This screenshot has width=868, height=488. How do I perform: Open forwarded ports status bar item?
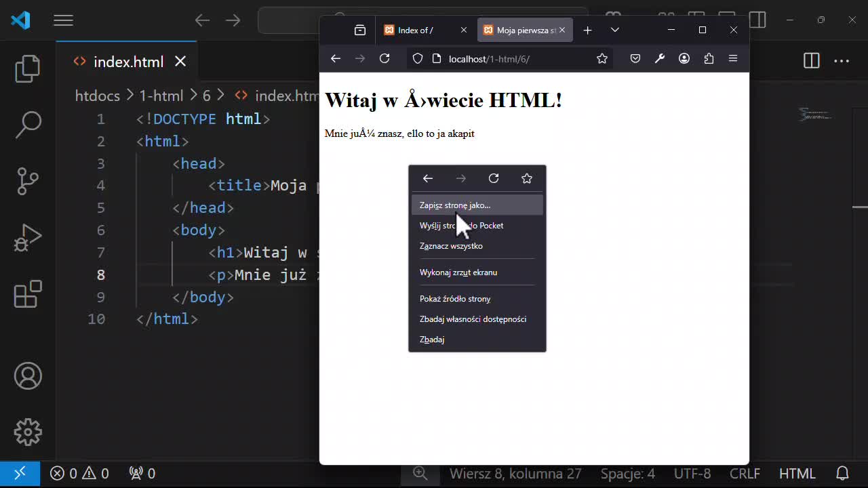click(x=142, y=473)
